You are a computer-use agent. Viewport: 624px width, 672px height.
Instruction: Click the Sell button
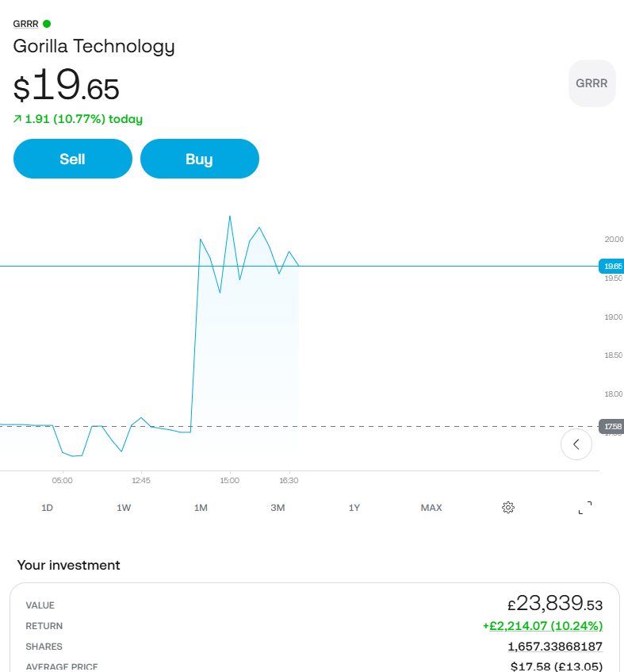tap(73, 159)
